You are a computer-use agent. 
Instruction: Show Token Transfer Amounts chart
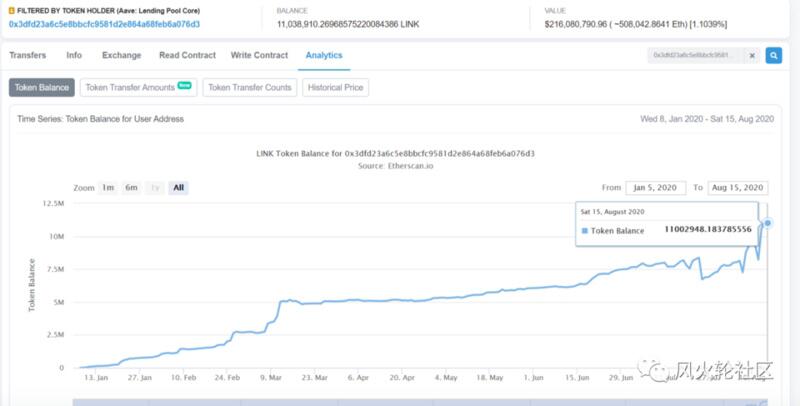138,87
